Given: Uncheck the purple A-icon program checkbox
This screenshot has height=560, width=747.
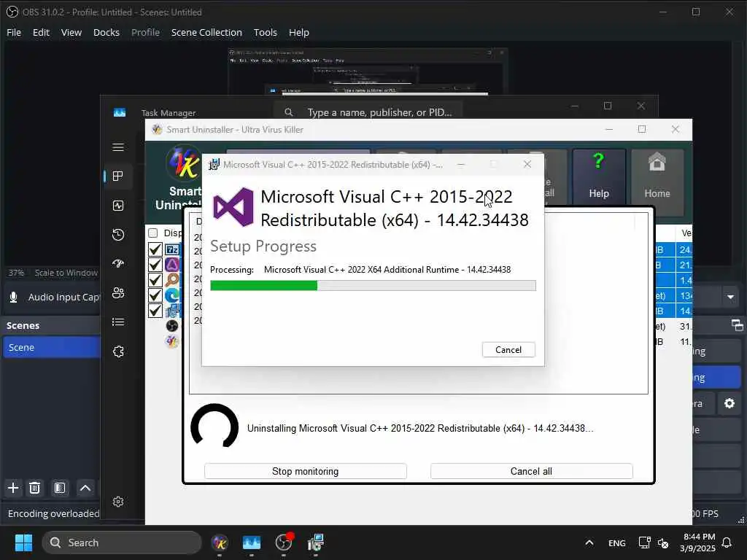Looking at the screenshot, I should tap(155, 264).
